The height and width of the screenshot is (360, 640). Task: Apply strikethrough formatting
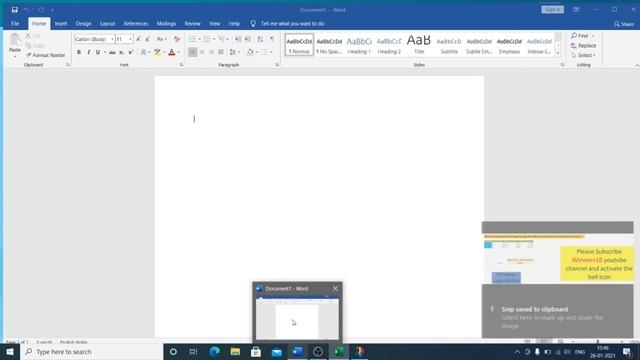pyautogui.click(x=112, y=52)
